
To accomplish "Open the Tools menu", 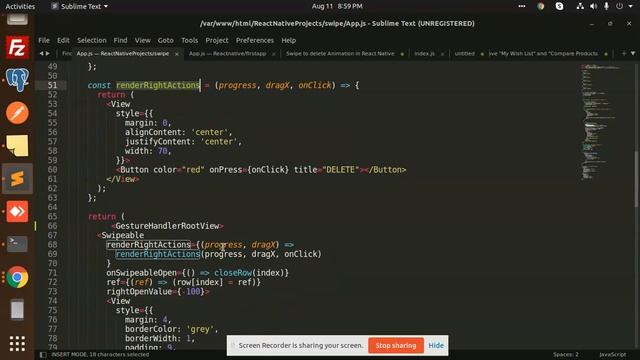I will click(189, 40).
